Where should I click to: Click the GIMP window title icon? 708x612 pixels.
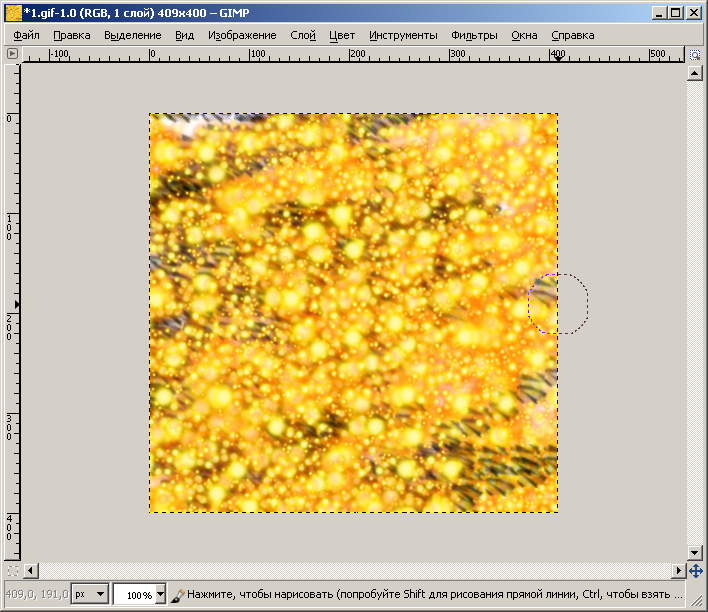14,13
